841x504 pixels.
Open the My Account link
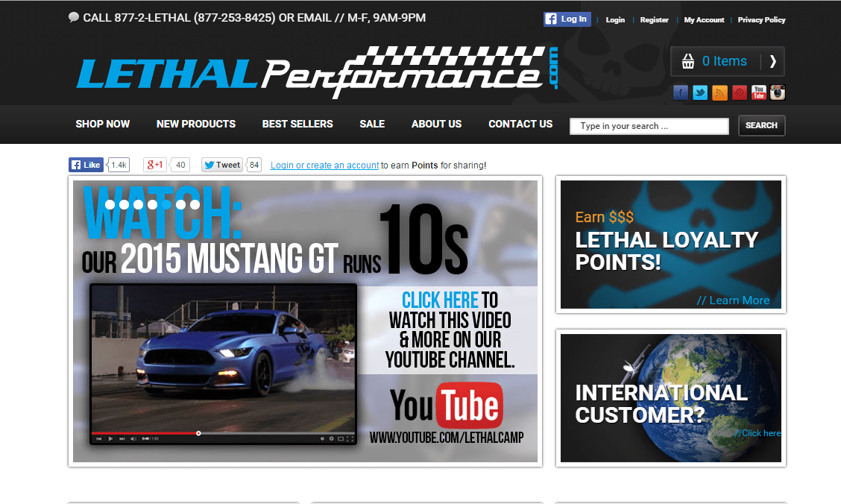click(x=705, y=20)
